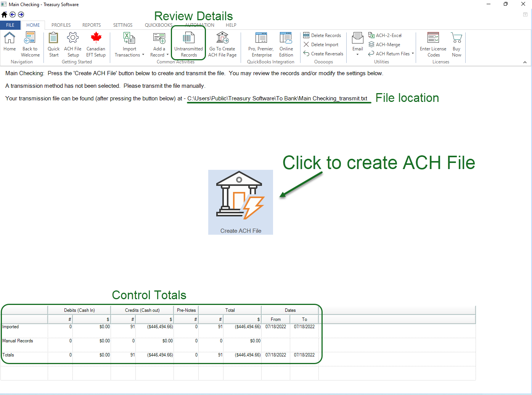Screen dimensions: 532x395
Task: Launch ACH-2-Excel utility
Action: 385,35
